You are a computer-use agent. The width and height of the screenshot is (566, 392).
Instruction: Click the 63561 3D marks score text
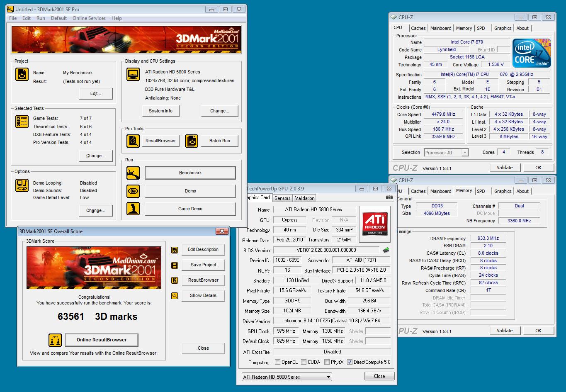(x=97, y=317)
